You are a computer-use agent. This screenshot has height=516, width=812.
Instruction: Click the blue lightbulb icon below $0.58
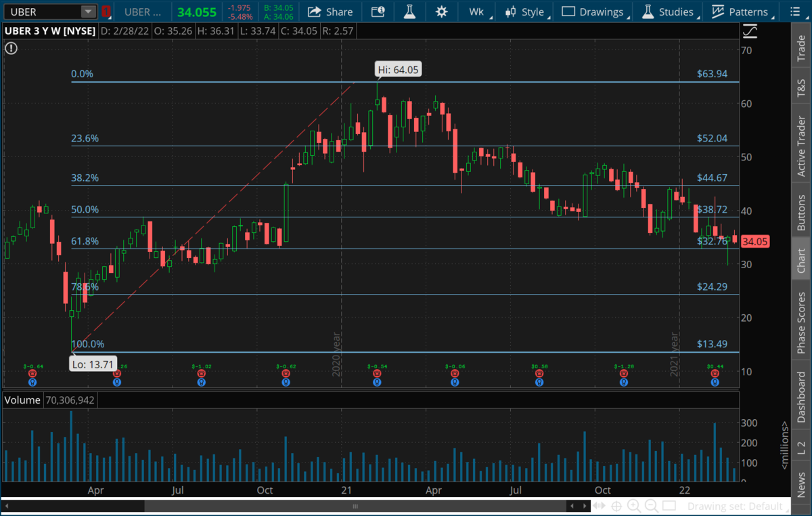point(539,382)
